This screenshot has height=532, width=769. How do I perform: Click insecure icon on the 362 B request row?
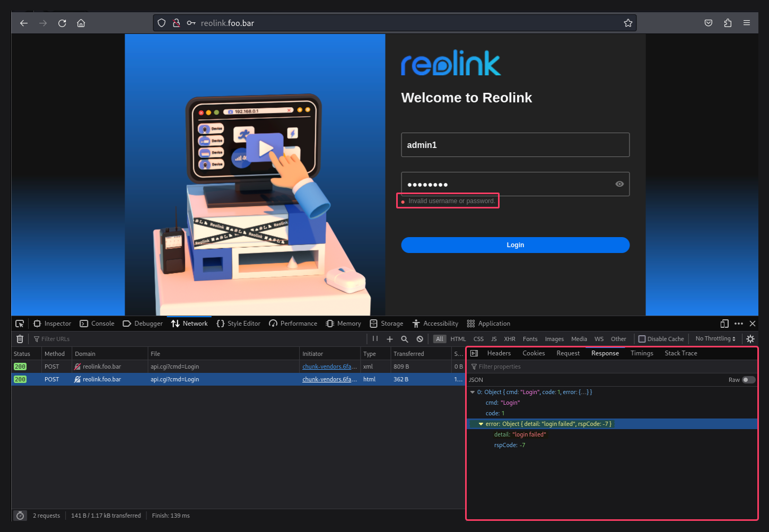coord(77,379)
